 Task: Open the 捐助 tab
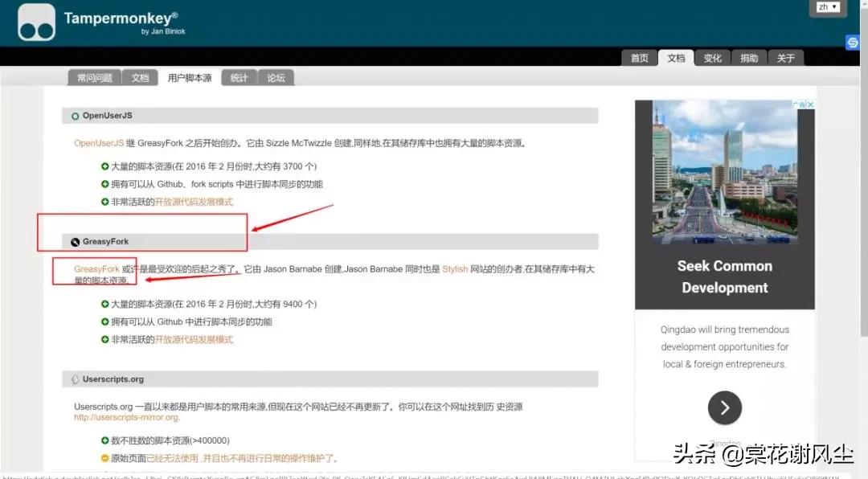pyautogui.click(x=749, y=58)
